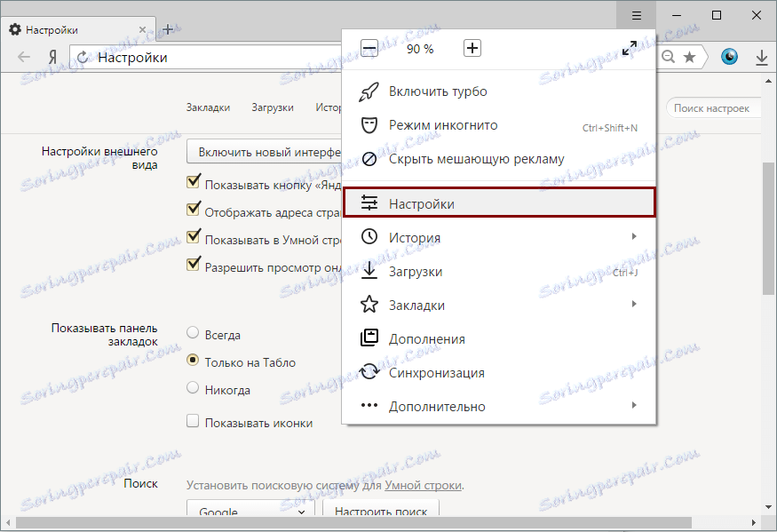The image size is (777, 532).
Task: Expand the Дополнительно submenu
Action: pos(634,406)
